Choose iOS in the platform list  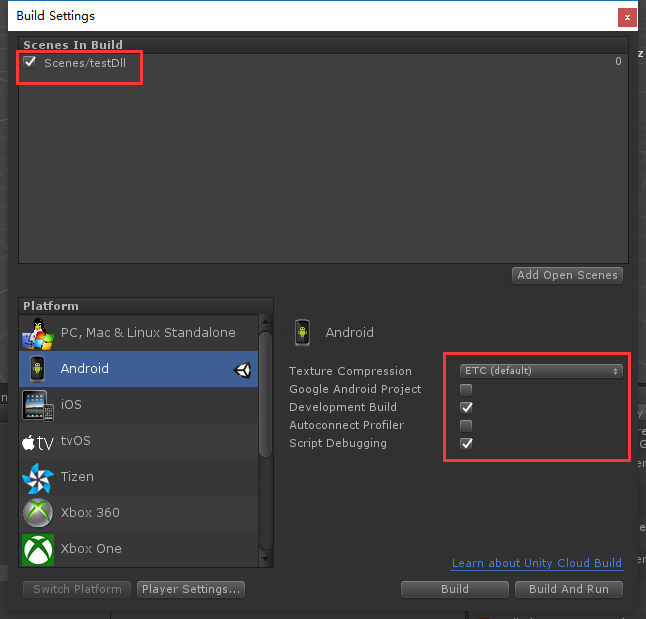[x=138, y=405]
